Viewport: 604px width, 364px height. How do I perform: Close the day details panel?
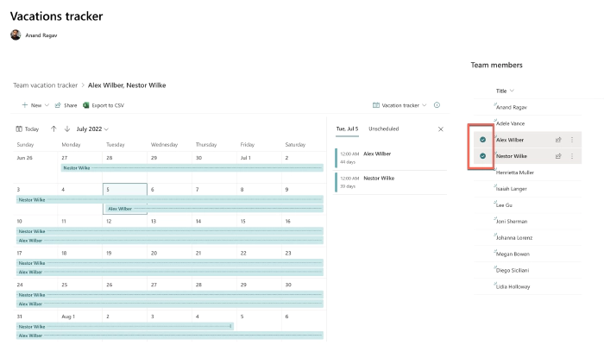[441, 129]
